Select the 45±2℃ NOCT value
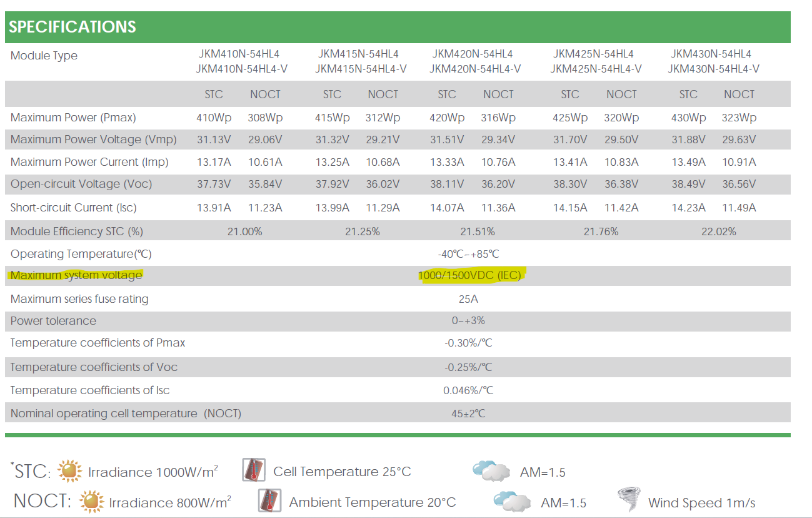The width and height of the screenshot is (812, 518). coord(469,414)
